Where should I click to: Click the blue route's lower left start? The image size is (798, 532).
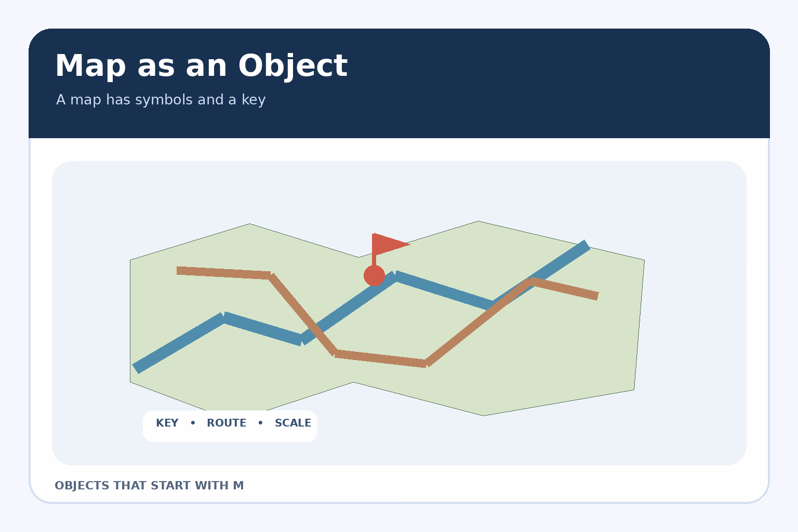(137, 367)
